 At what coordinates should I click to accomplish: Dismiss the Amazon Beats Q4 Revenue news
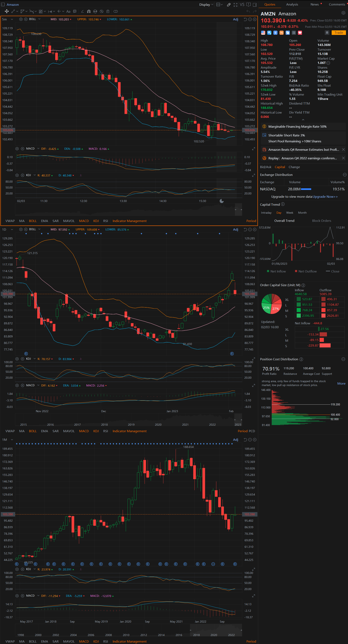(343, 150)
